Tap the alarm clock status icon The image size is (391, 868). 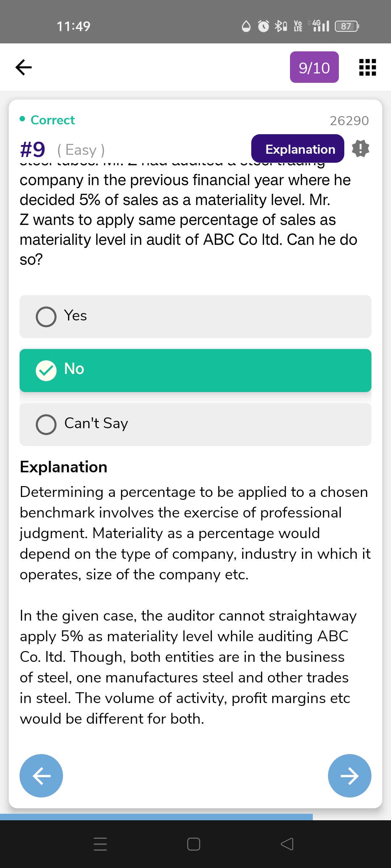pos(263,26)
